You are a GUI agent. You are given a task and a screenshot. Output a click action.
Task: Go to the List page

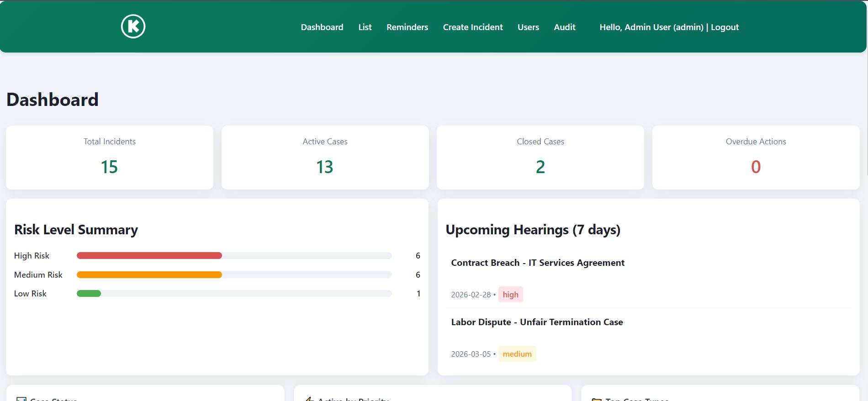click(x=365, y=27)
